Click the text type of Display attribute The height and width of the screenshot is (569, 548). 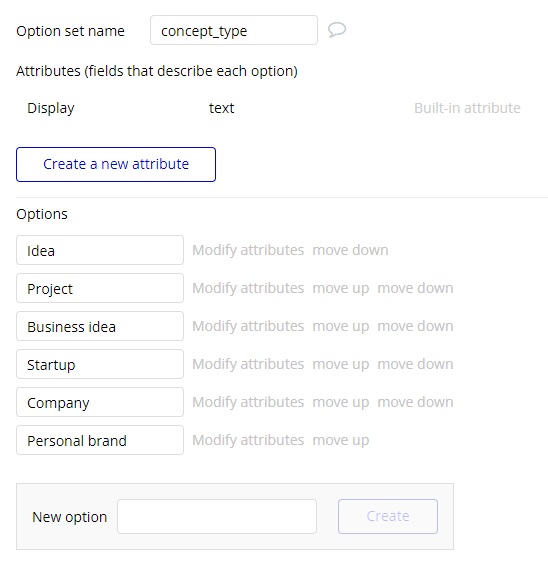coord(221,108)
